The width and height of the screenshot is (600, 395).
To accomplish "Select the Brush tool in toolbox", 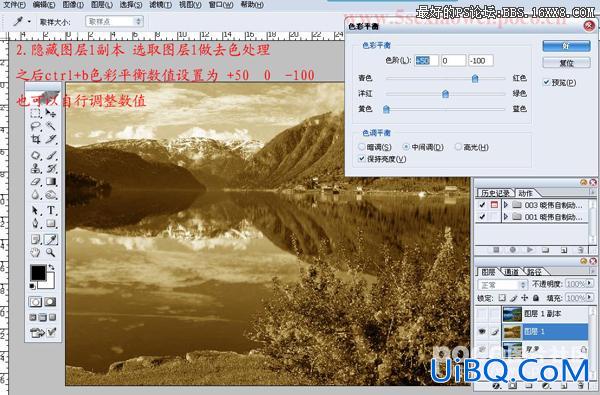I will 51,155.
